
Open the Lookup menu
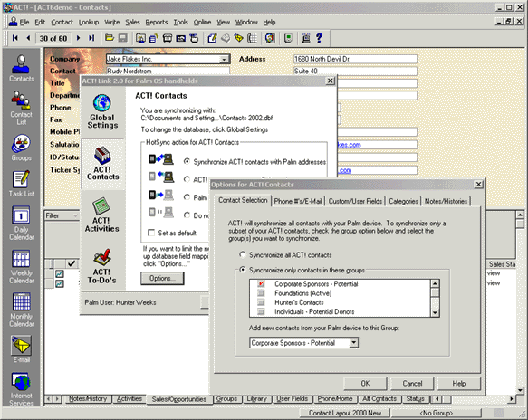pos(89,23)
